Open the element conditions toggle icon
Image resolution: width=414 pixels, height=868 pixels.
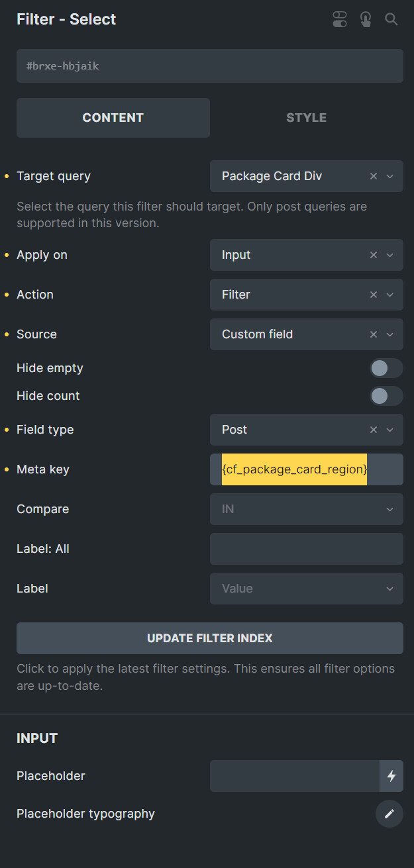tap(340, 19)
